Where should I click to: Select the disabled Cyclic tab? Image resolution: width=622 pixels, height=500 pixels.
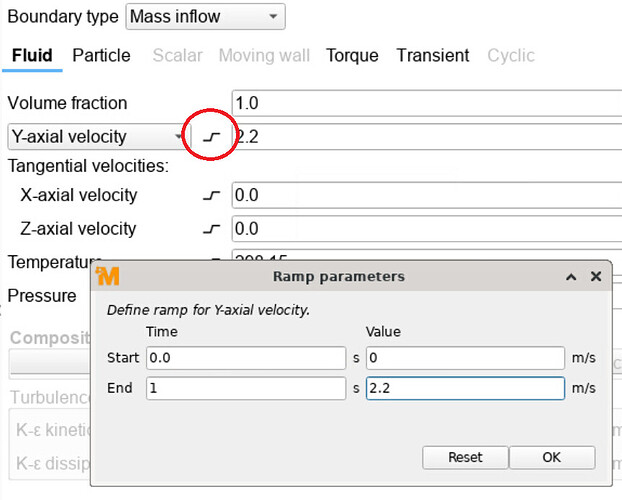click(511, 56)
